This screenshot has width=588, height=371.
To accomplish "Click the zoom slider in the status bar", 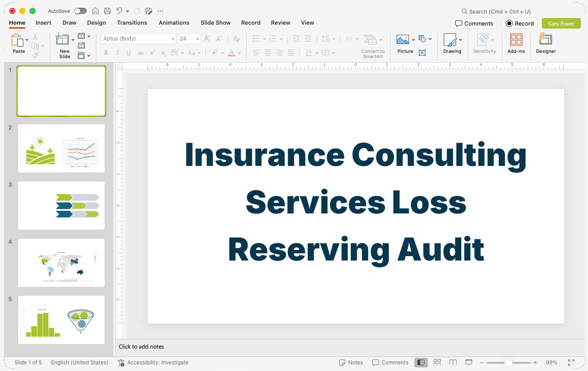I will coord(508,363).
